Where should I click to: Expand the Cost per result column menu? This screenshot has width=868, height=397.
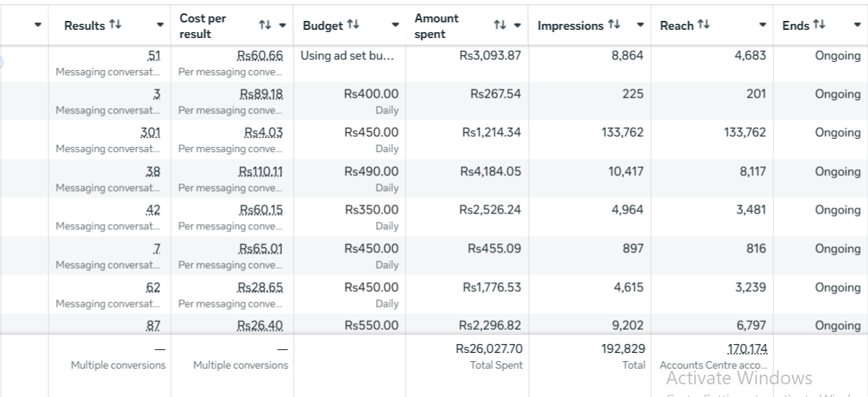(282, 25)
